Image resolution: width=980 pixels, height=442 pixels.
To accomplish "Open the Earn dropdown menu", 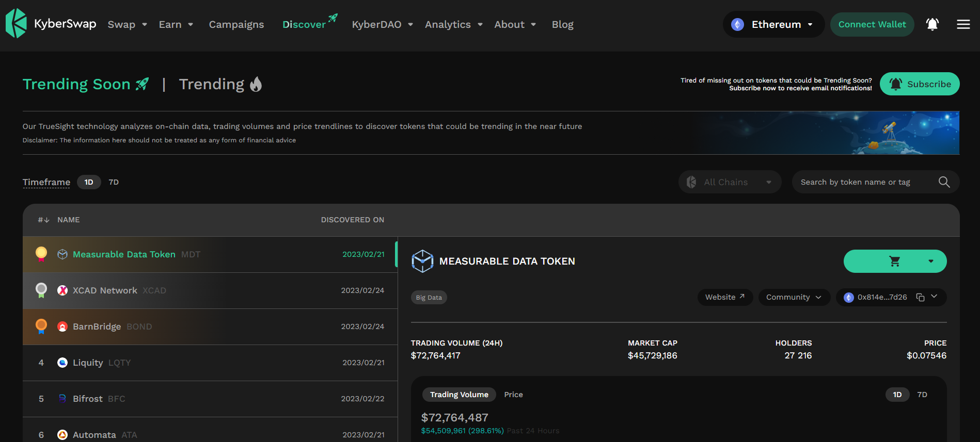I will point(176,24).
